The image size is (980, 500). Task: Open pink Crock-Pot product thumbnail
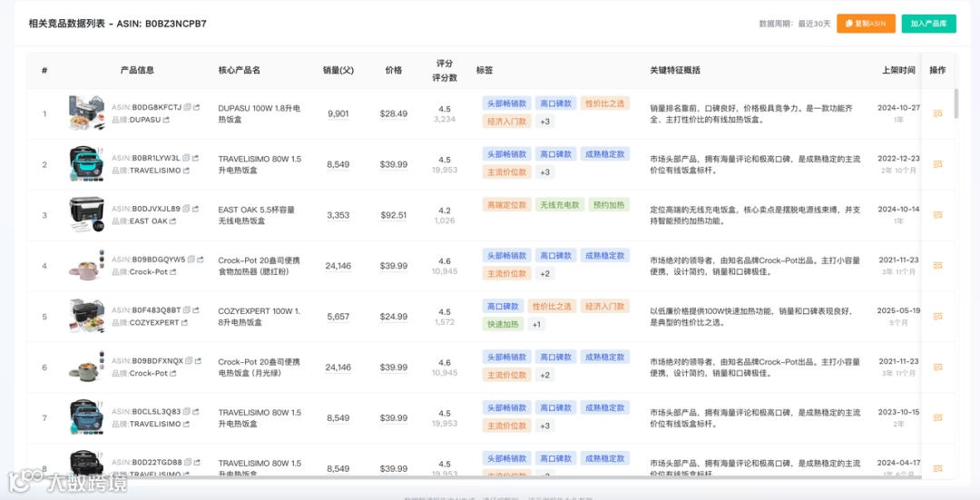[86, 266]
